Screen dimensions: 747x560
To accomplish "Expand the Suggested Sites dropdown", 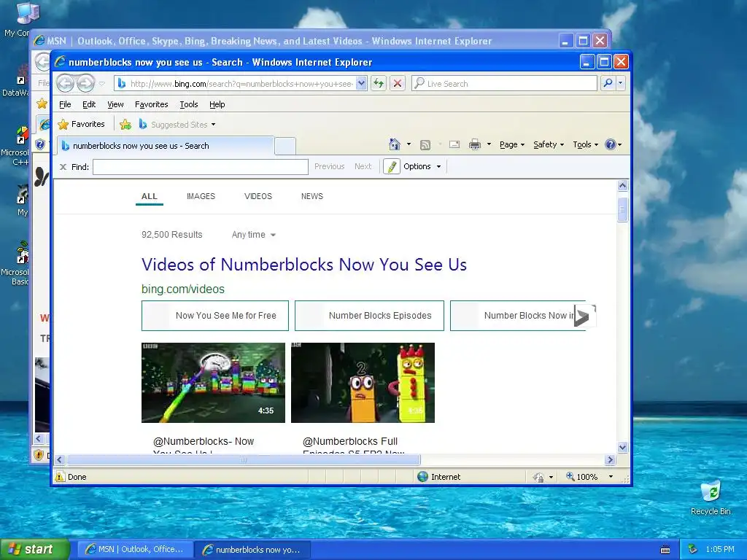I will 214,125.
